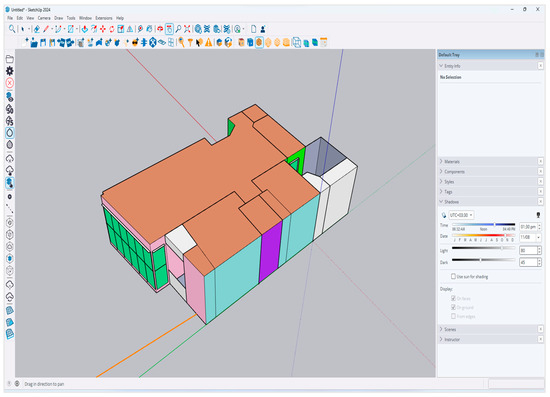Open the dropdown arrow beside the Line tool

tap(52, 29)
